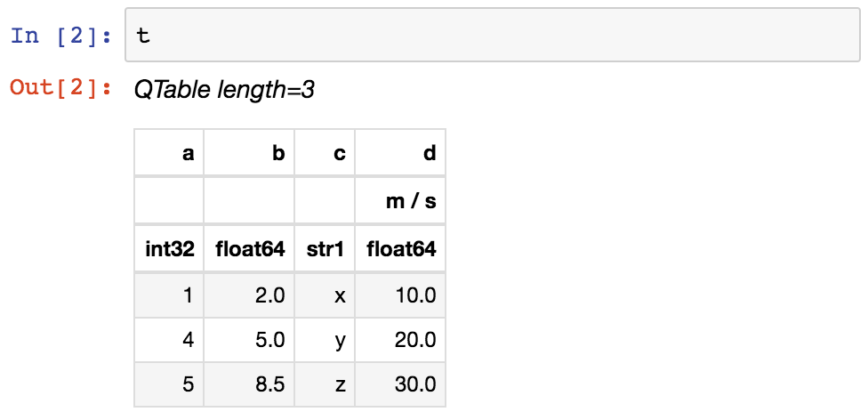Click the cell with value 20.0
This screenshot has height=420, width=868.
415,341
